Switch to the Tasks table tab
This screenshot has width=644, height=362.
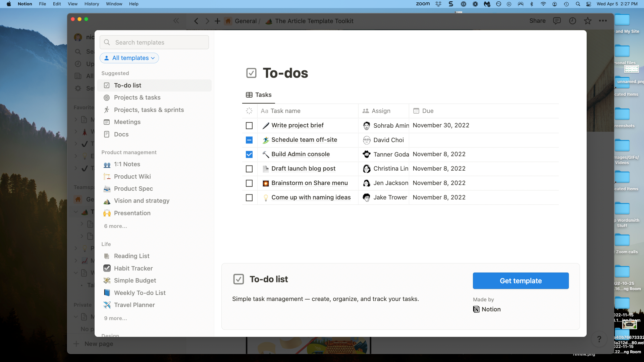[259, 95]
